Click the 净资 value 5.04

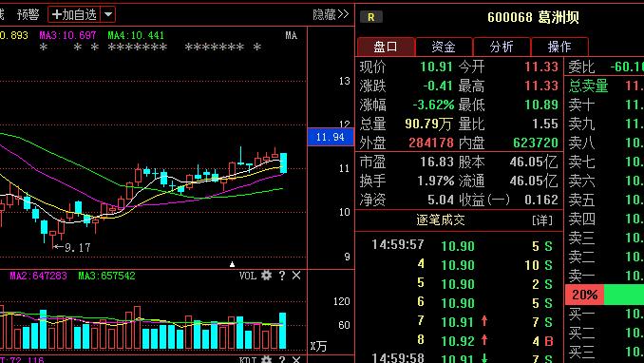[x=441, y=200]
